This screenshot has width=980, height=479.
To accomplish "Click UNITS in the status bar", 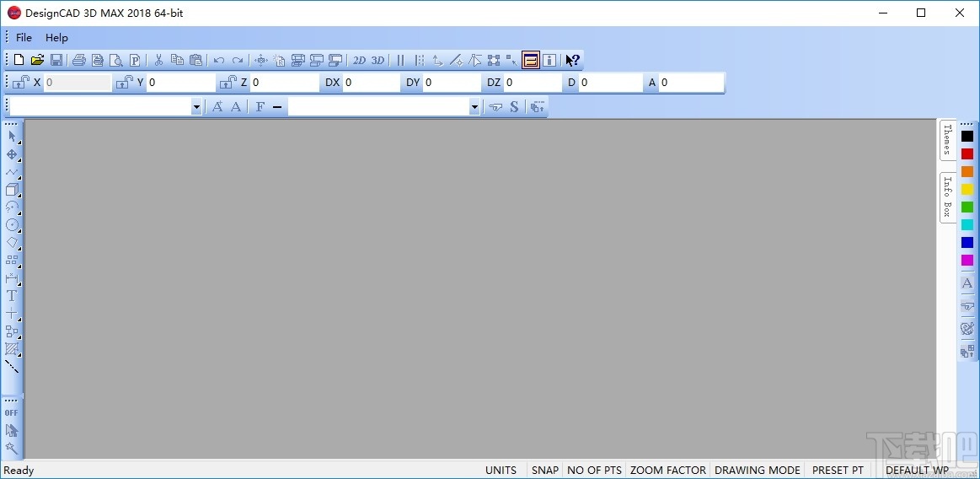I will click(501, 471).
